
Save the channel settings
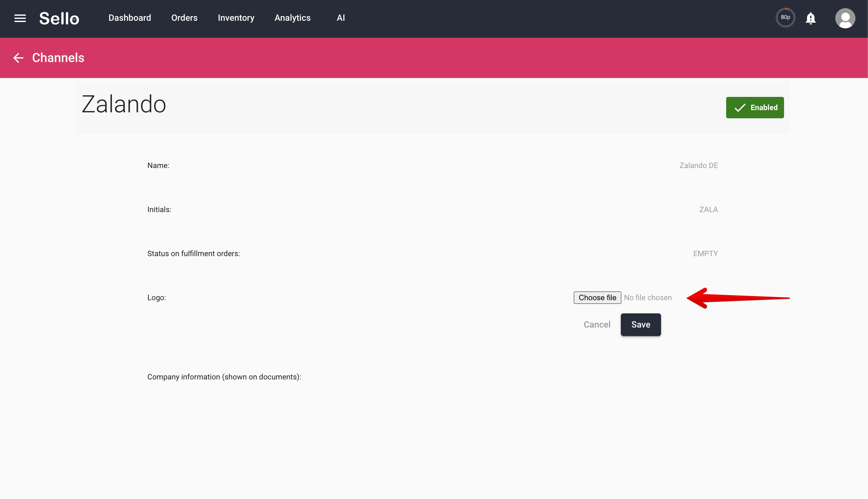tap(641, 325)
